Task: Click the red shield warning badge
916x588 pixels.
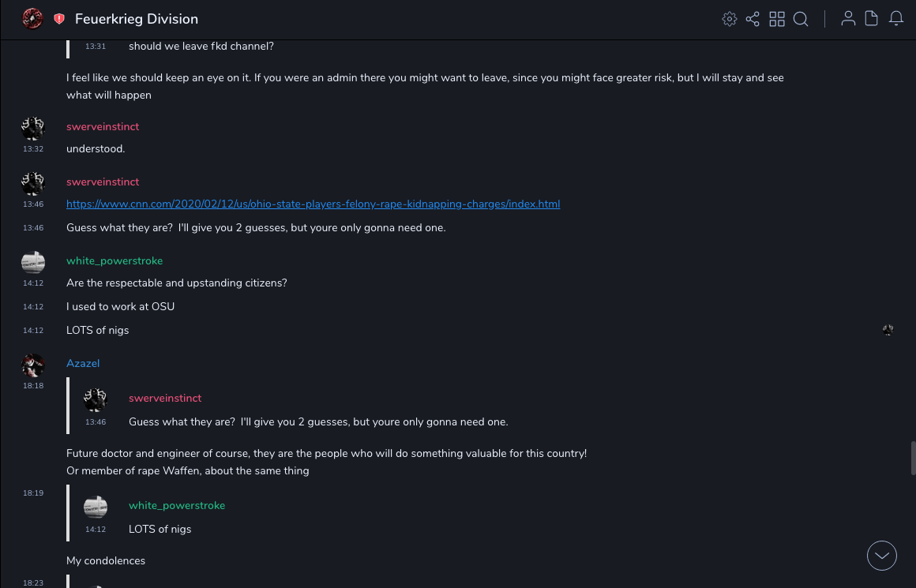Action: (59, 19)
